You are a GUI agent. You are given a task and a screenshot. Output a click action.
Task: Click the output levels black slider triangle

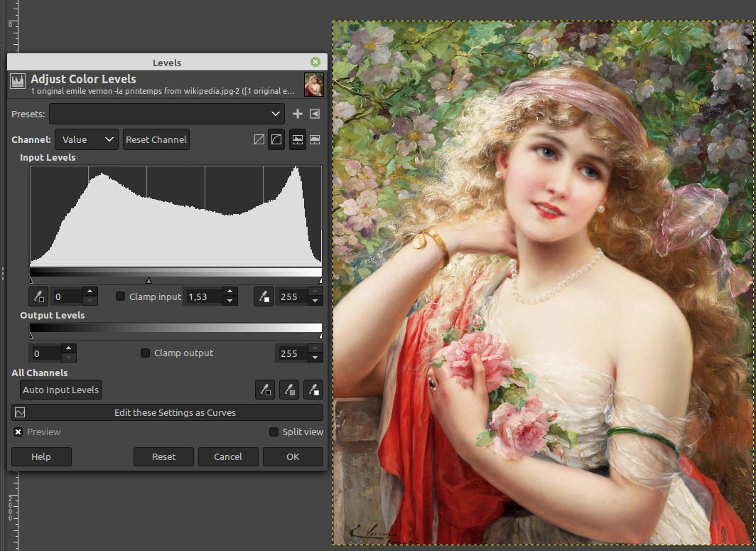tap(31, 336)
